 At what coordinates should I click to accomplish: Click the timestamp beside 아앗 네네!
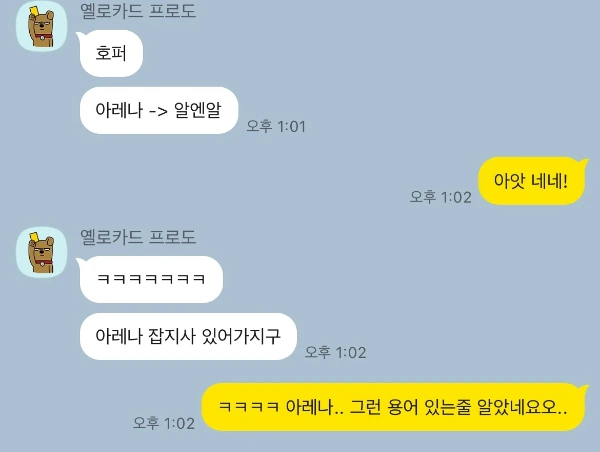pyautogui.click(x=440, y=197)
